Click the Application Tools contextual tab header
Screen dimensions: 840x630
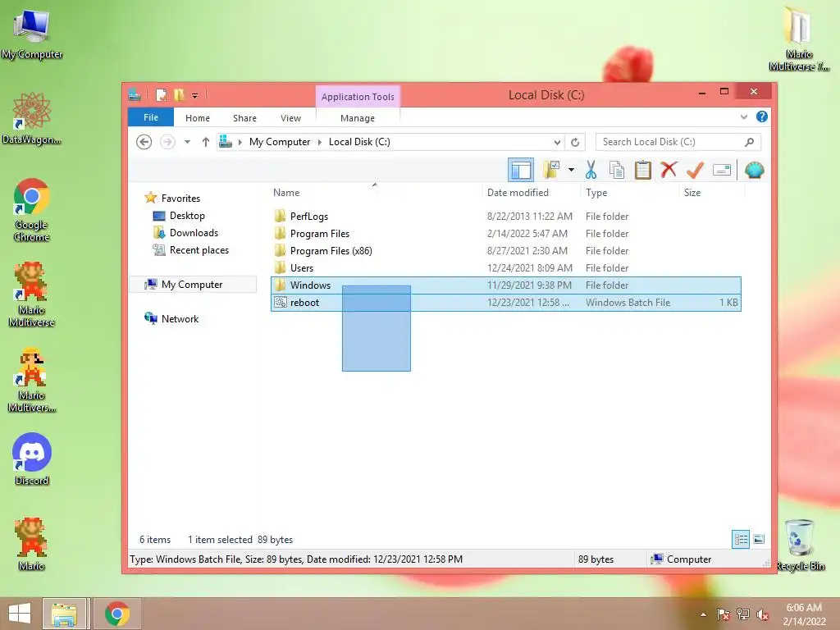pos(358,97)
